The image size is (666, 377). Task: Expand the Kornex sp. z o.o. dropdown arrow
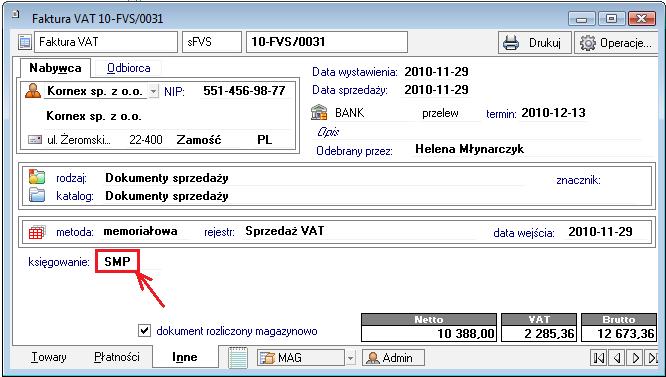[153, 91]
